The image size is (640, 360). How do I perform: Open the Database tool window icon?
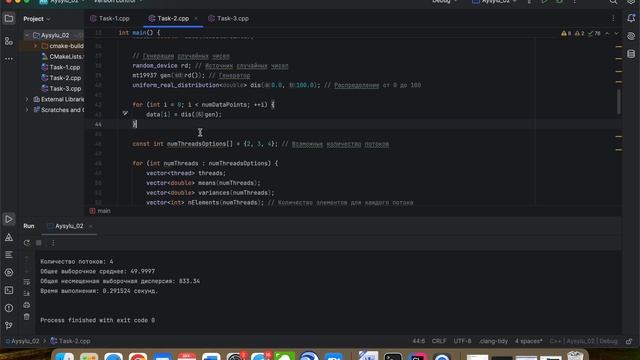[631, 54]
